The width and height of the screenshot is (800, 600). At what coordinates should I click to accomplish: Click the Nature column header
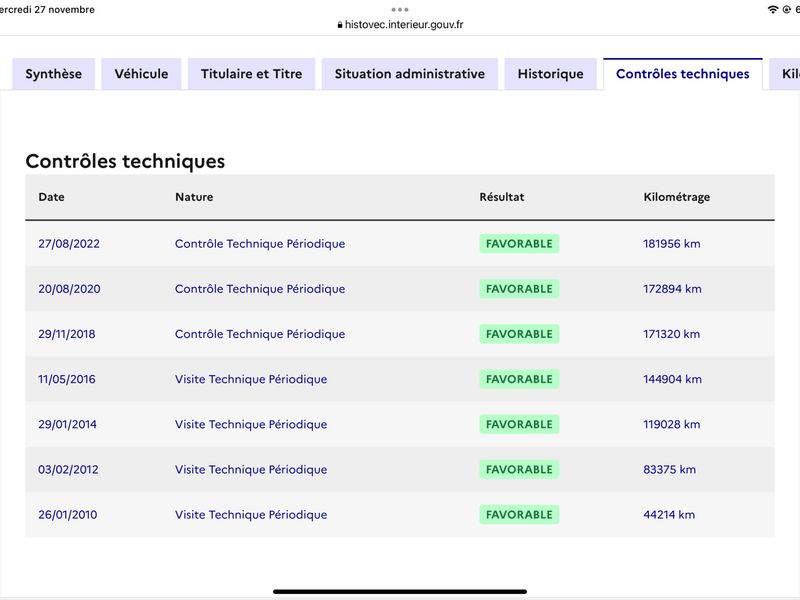pos(194,197)
